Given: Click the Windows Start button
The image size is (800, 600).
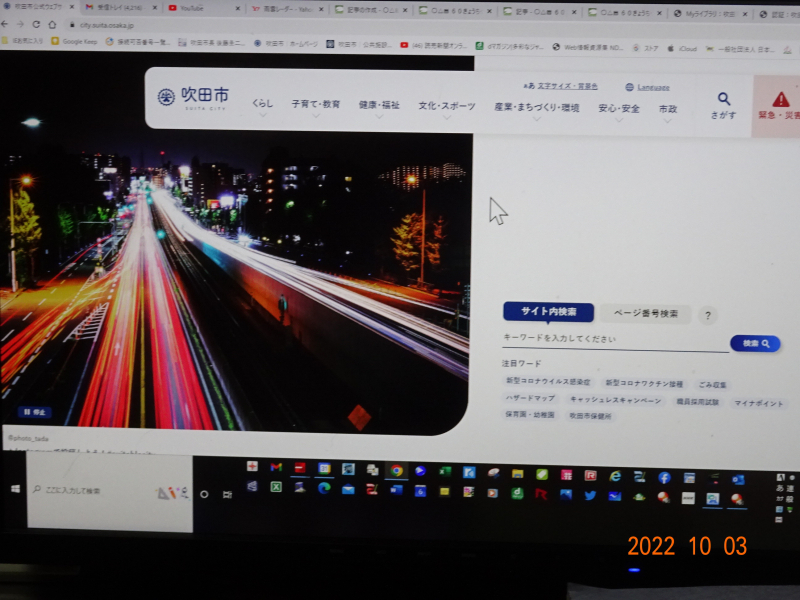Looking at the screenshot, I should (15, 489).
